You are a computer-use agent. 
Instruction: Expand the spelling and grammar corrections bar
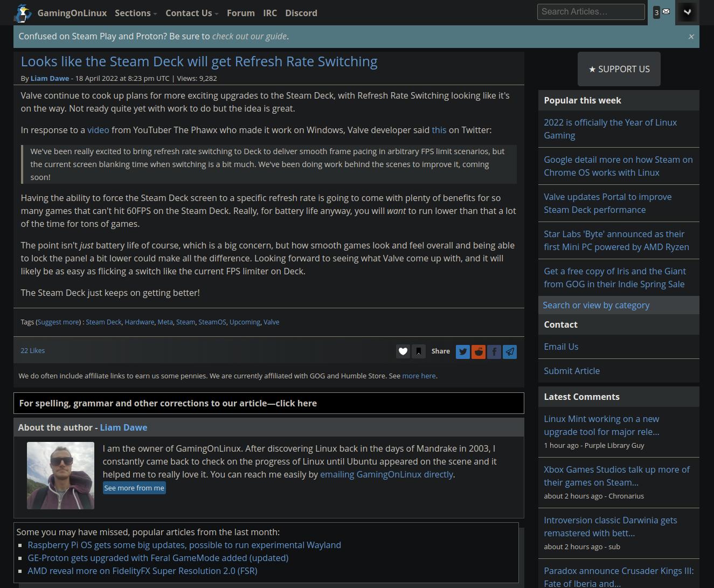click(268, 403)
